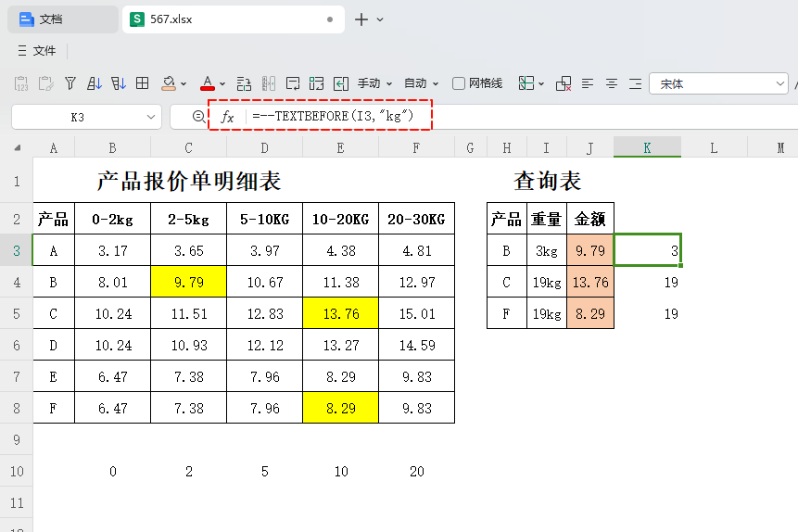Click the blue document icon on 文档 tab
Viewport: 798px width, 532px height.
coord(27,19)
